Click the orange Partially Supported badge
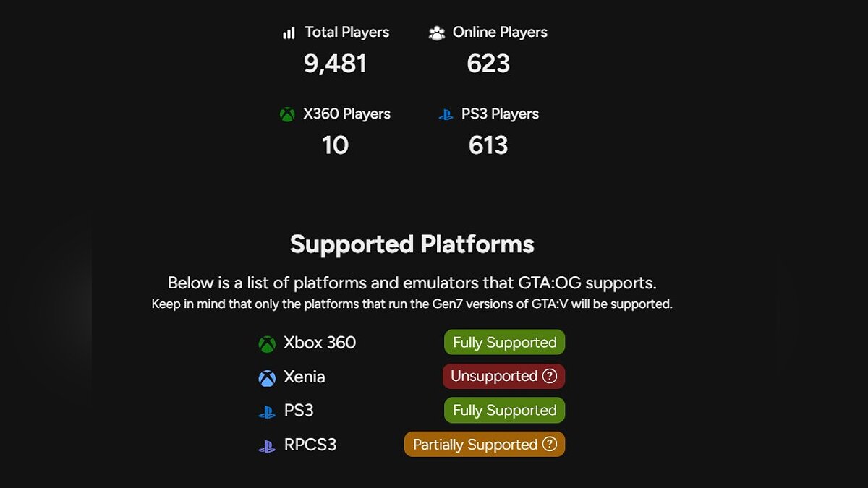 coord(475,444)
